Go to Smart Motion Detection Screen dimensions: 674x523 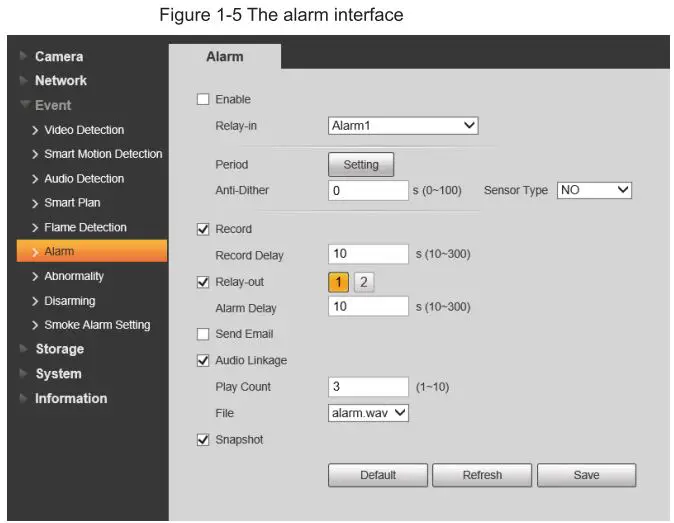103,154
